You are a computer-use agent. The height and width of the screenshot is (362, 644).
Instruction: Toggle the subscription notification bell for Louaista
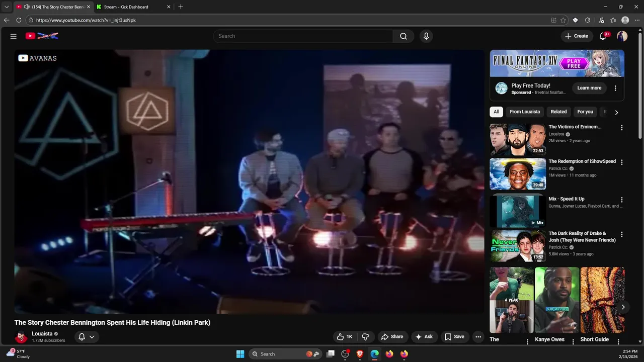[x=82, y=337]
